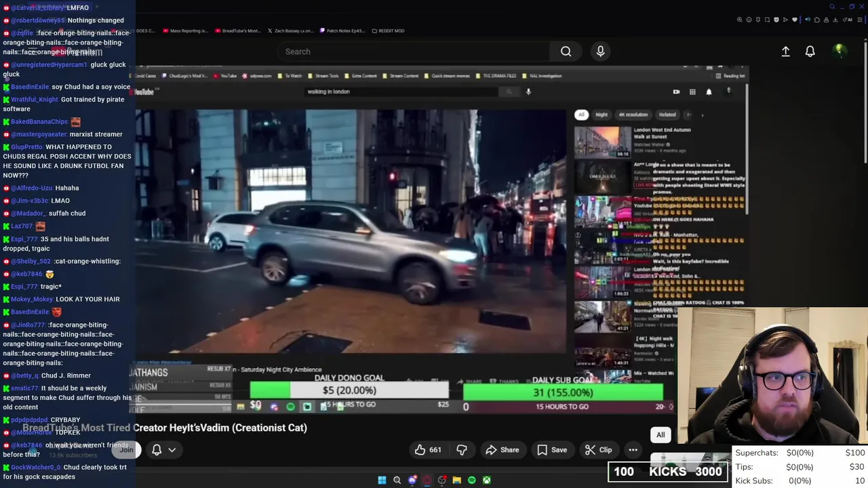Open File Explorer from the taskbar
Viewport: 868px width, 488px height.
point(456,481)
